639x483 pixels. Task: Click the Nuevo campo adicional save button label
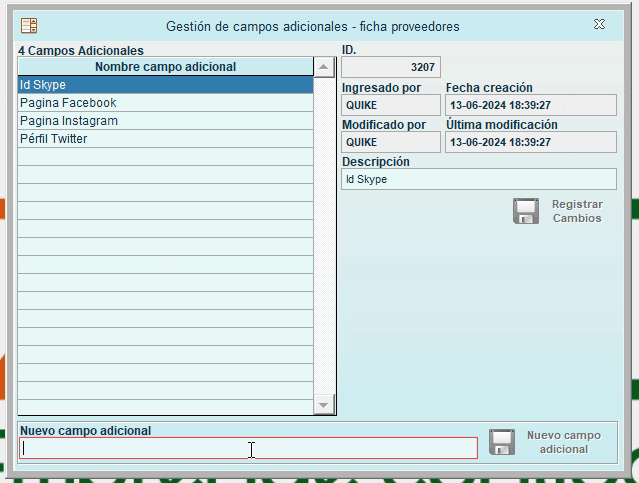[564, 442]
